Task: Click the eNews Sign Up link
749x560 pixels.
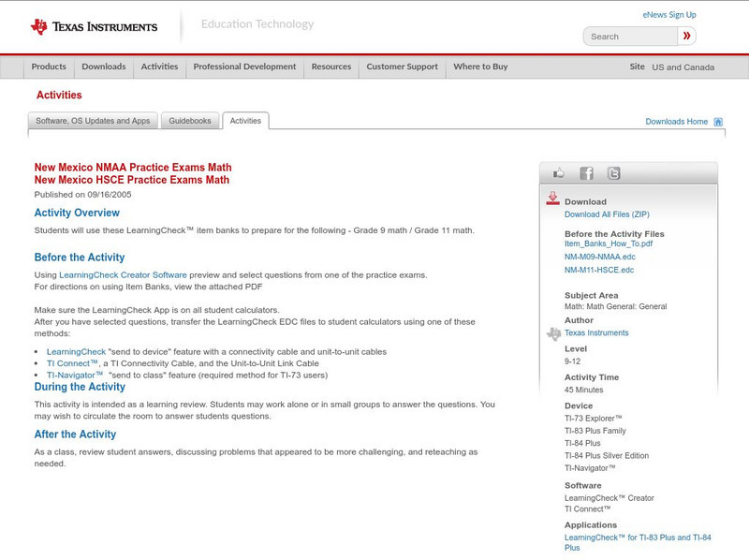Action: click(x=668, y=14)
